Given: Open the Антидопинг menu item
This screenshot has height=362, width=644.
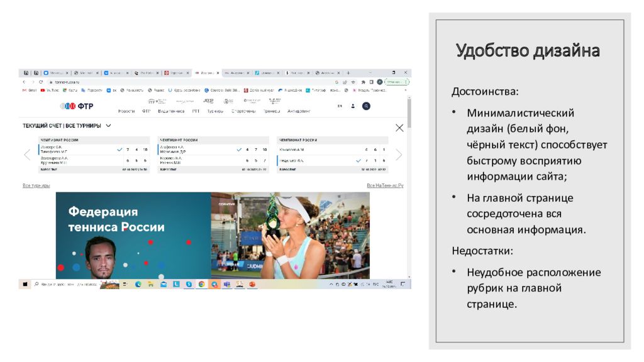Looking at the screenshot, I should (x=299, y=111).
